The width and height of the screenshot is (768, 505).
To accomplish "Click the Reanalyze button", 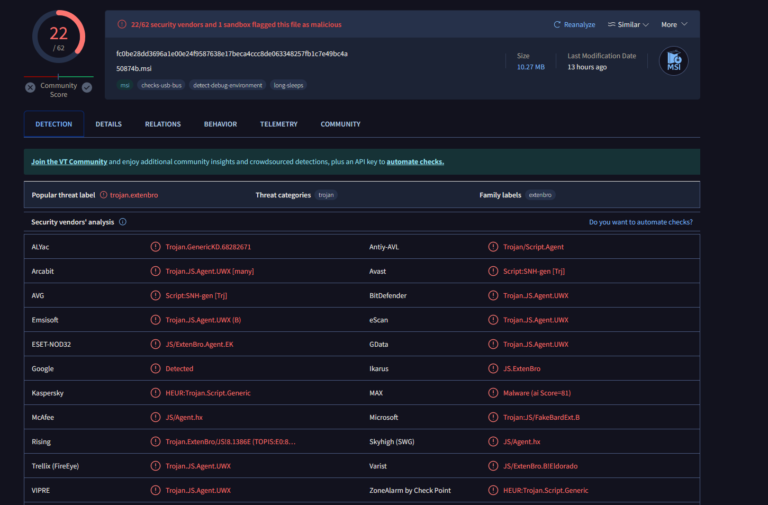I will [574, 24].
